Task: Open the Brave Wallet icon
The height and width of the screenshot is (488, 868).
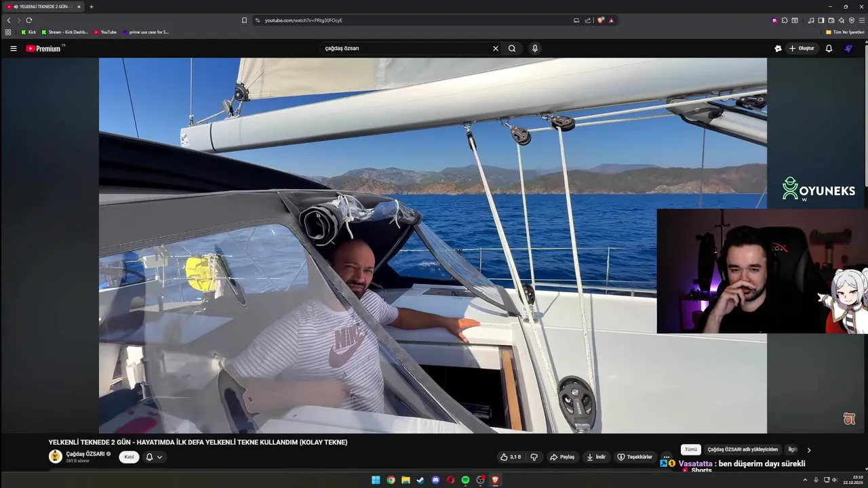Action: click(831, 20)
